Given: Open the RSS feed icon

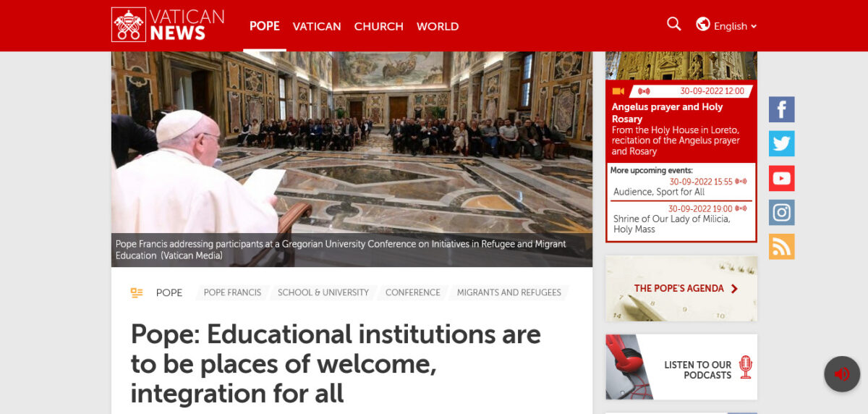Looking at the screenshot, I should pyautogui.click(x=781, y=246).
